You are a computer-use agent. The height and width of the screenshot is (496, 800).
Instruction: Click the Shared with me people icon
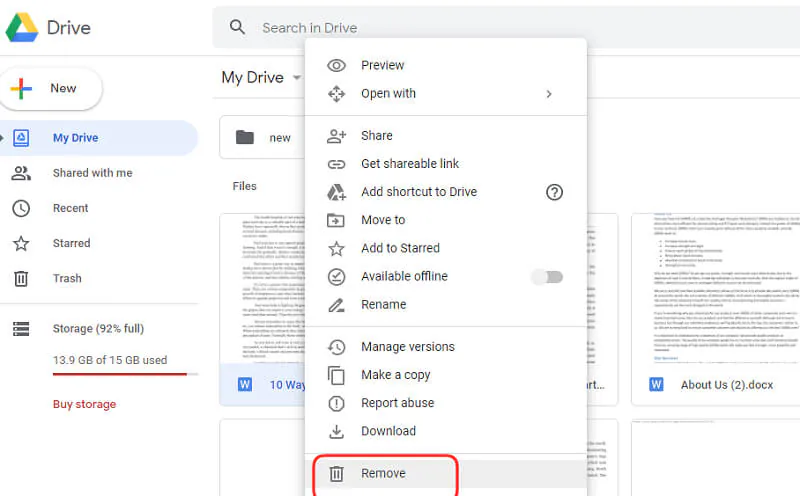point(21,173)
